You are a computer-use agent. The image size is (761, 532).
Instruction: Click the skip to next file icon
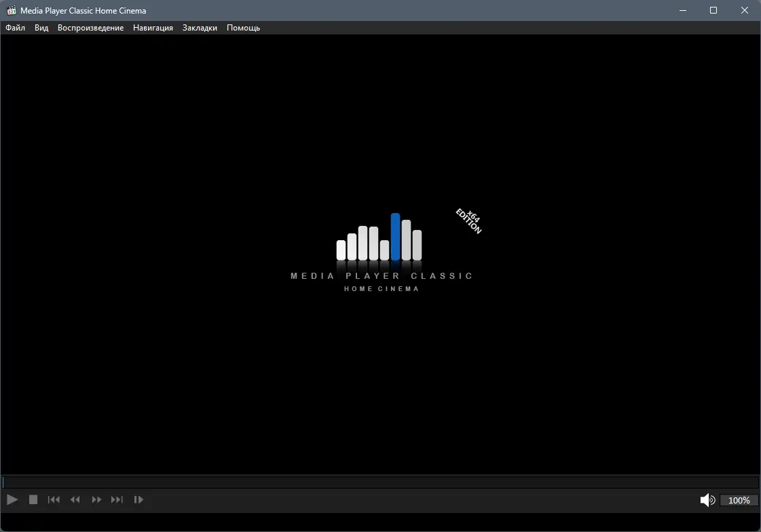(116, 499)
